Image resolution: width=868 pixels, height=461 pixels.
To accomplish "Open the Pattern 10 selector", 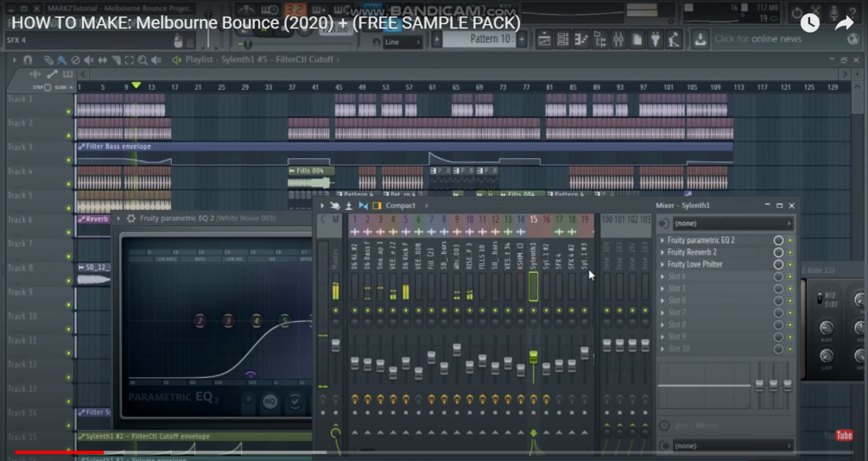I will (x=479, y=40).
